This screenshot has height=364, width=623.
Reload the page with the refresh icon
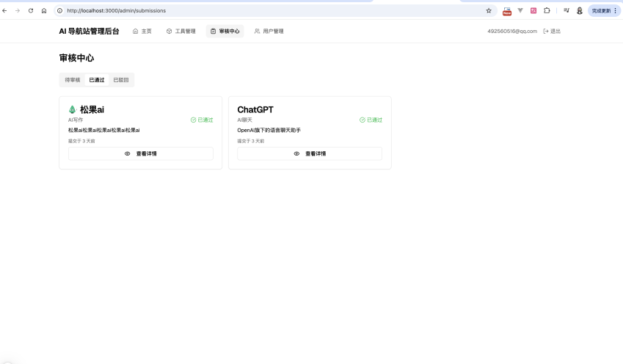(31, 11)
